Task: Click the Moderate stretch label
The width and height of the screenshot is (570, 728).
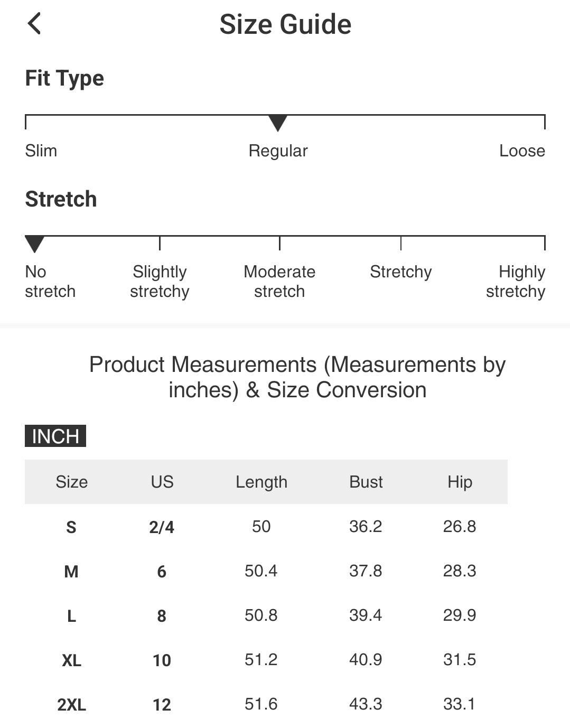Action: click(279, 282)
